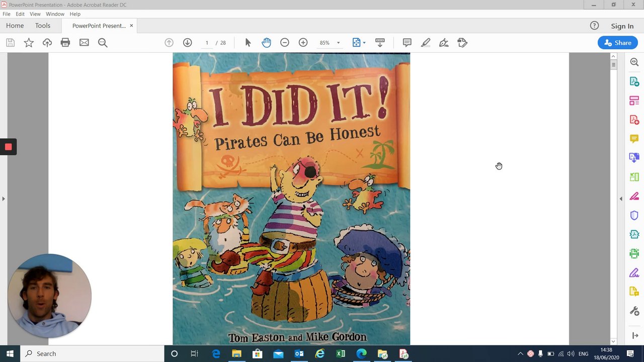Hide the right tools pane triangle
The width and height of the screenshot is (644, 362).
click(x=620, y=199)
